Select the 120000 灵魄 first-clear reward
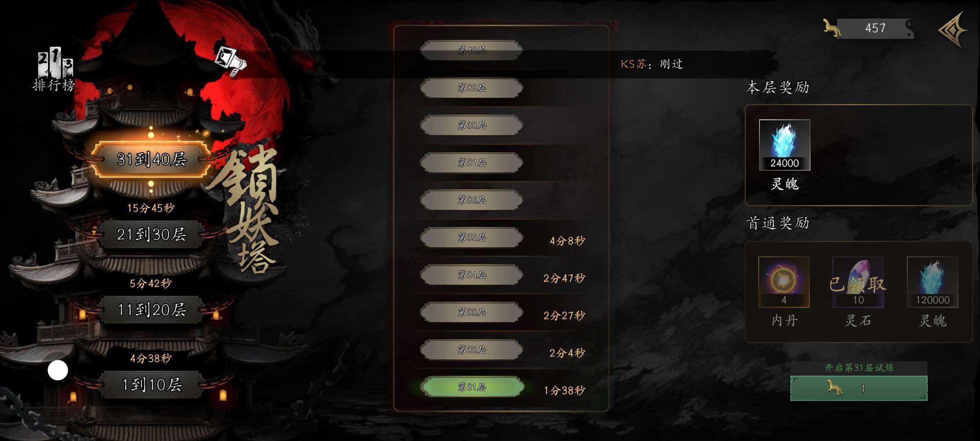 [x=932, y=282]
